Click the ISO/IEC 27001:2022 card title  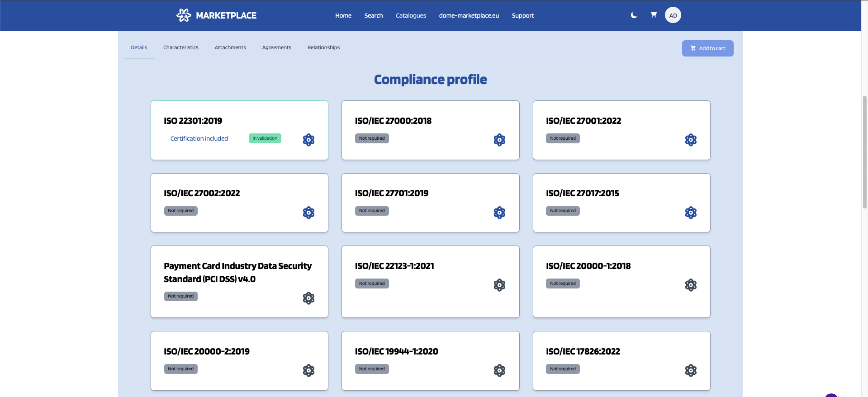pyautogui.click(x=583, y=121)
